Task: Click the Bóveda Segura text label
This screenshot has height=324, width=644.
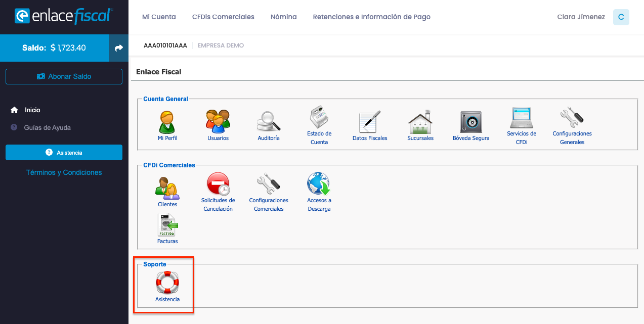Action: pyautogui.click(x=471, y=138)
